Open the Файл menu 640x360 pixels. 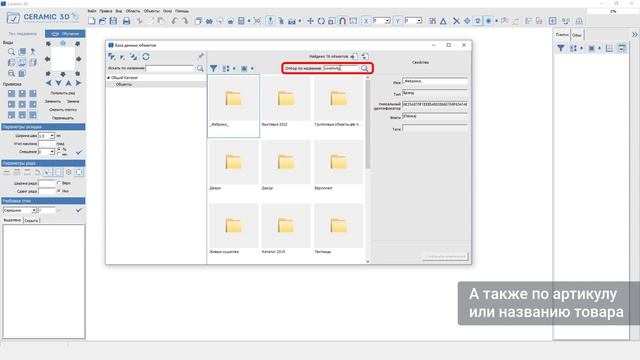92,11
